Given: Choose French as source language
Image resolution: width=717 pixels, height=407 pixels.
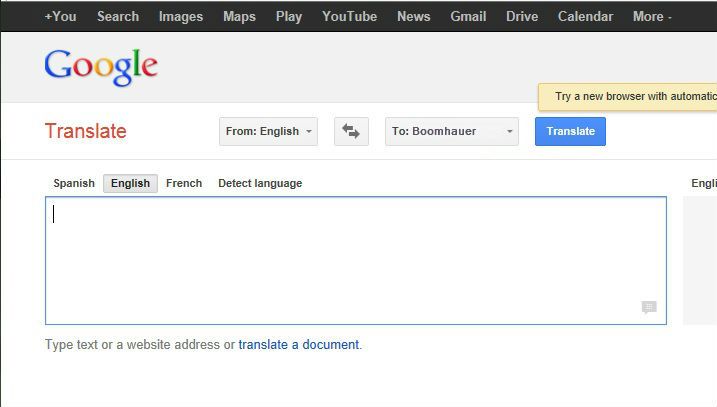Looking at the screenshot, I should tap(184, 183).
